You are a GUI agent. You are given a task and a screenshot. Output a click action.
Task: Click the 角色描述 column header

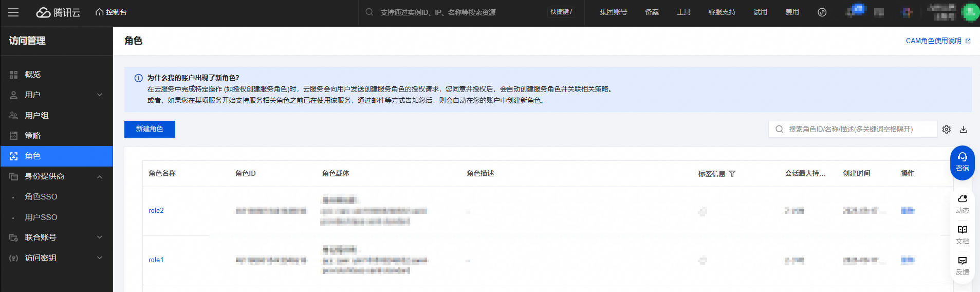click(480, 173)
